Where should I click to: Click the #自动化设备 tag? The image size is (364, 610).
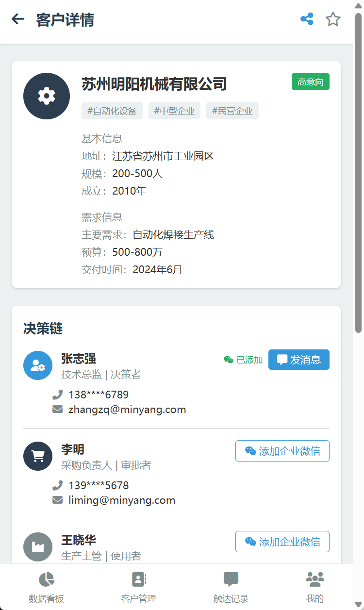tap(112, 111)
